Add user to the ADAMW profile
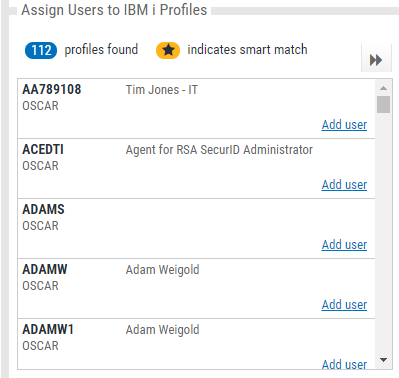The image size is (399, 378). (x=344, y=304)
